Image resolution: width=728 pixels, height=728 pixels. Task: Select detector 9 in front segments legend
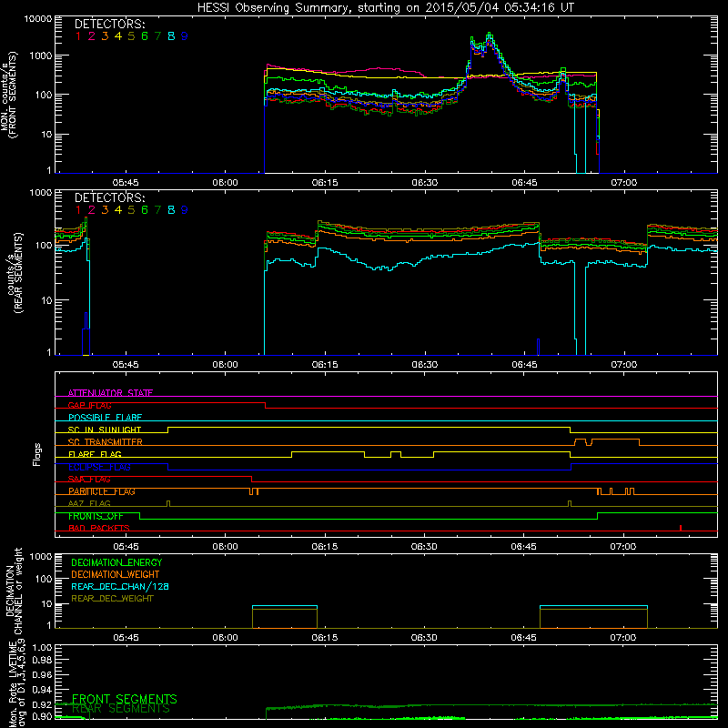(x=185, y=36)
